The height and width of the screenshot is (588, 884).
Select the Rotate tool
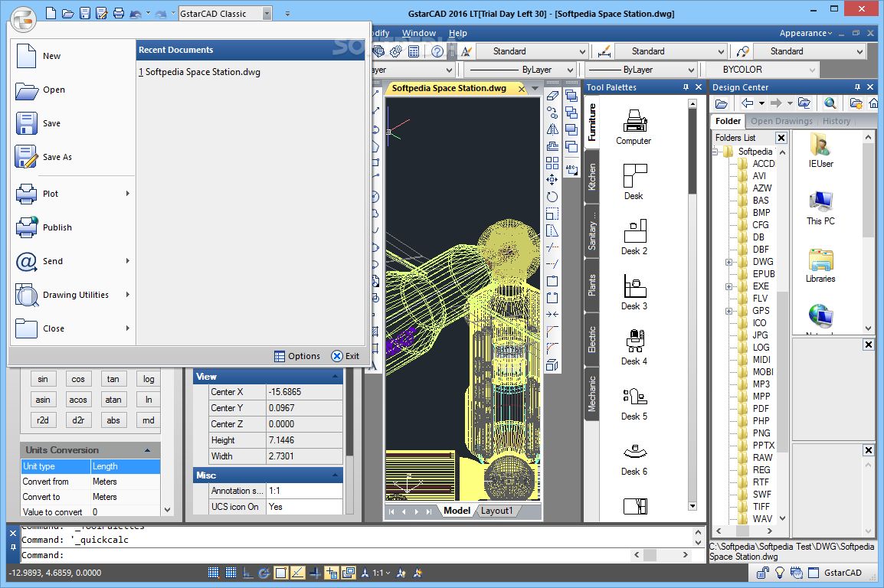(552, 197)
